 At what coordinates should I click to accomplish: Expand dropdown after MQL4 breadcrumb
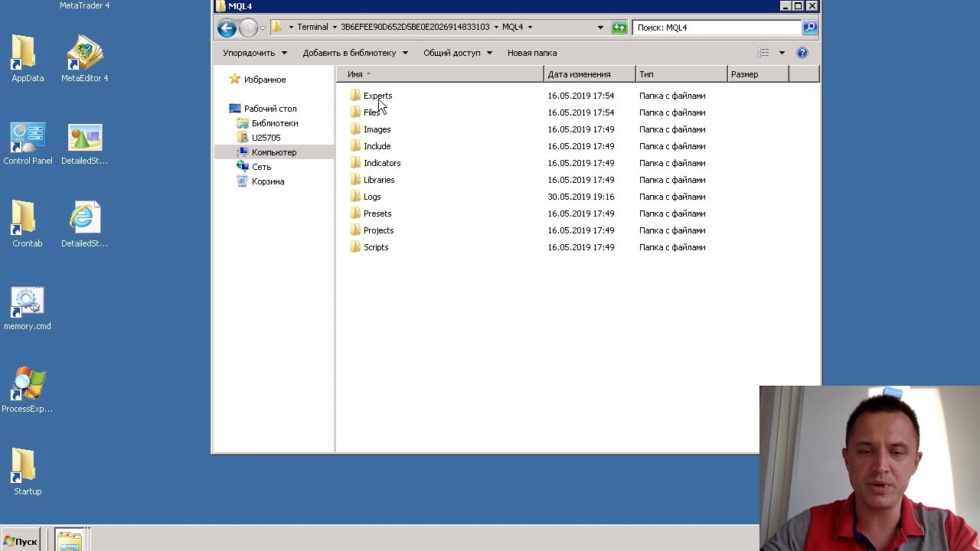pyautogui.click(x=530, y=28)
